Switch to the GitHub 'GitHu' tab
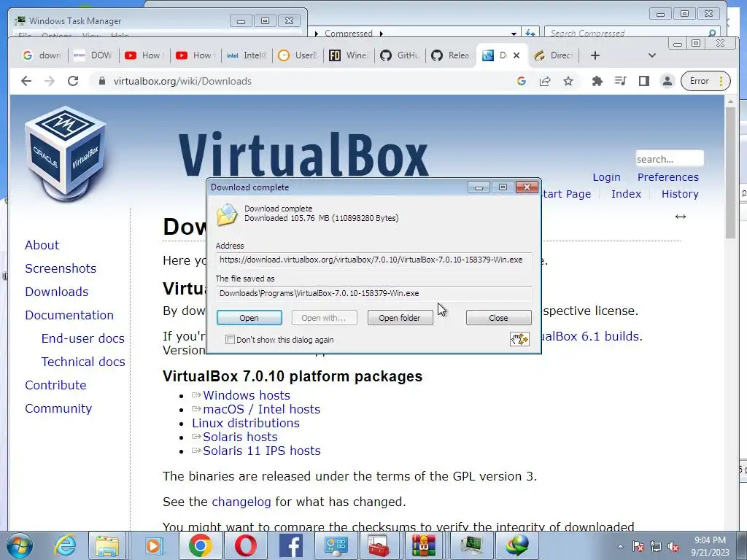 click(399, 55)
